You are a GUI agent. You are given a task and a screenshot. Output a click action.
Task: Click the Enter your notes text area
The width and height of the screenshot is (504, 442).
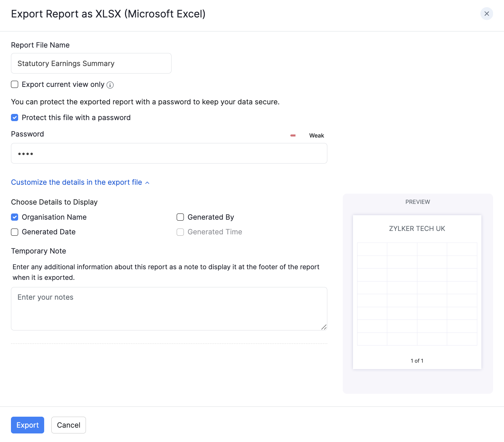(169, 309)
